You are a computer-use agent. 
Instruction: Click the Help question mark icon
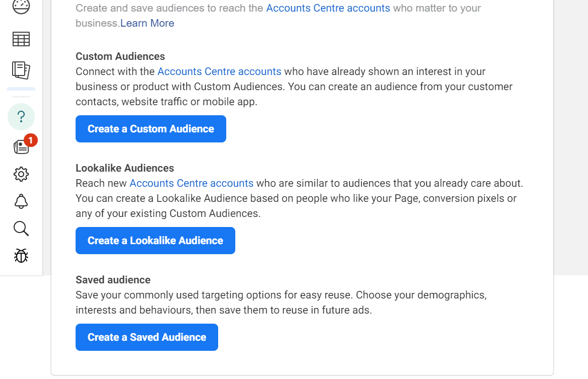coord(21,117)
